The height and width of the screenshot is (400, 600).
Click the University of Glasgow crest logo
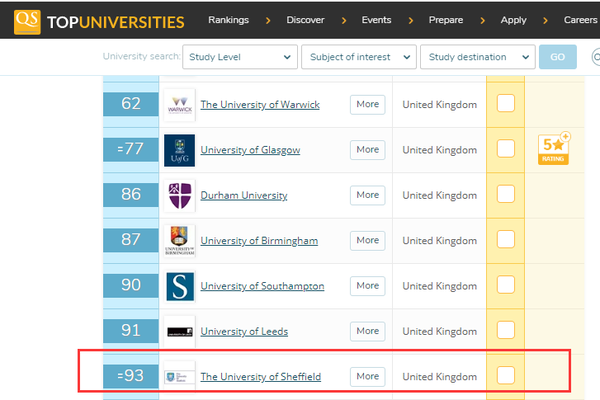point(179,150)
